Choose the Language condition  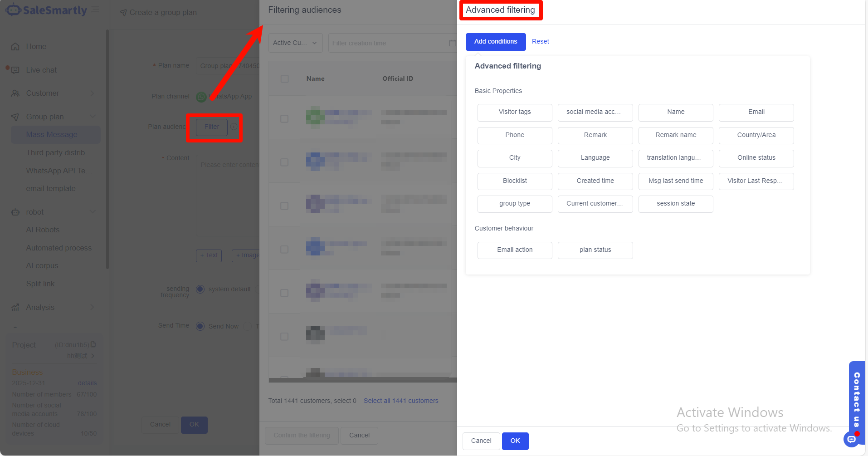point(595,158)
